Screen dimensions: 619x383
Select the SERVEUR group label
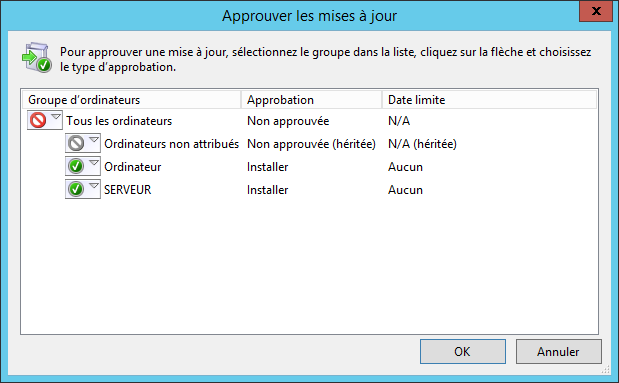tap(128, 190)
